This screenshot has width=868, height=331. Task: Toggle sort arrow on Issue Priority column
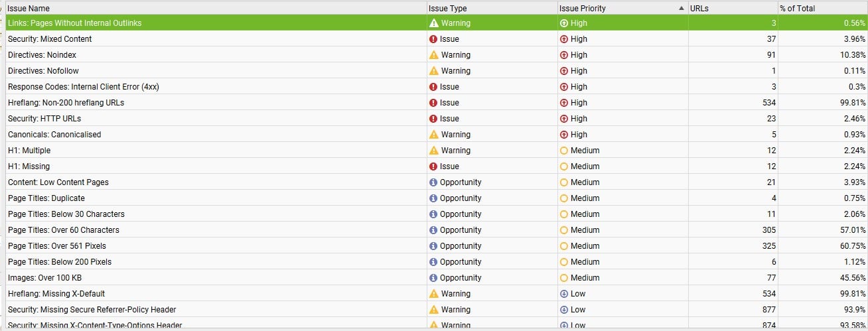click(x=682, y=9)
